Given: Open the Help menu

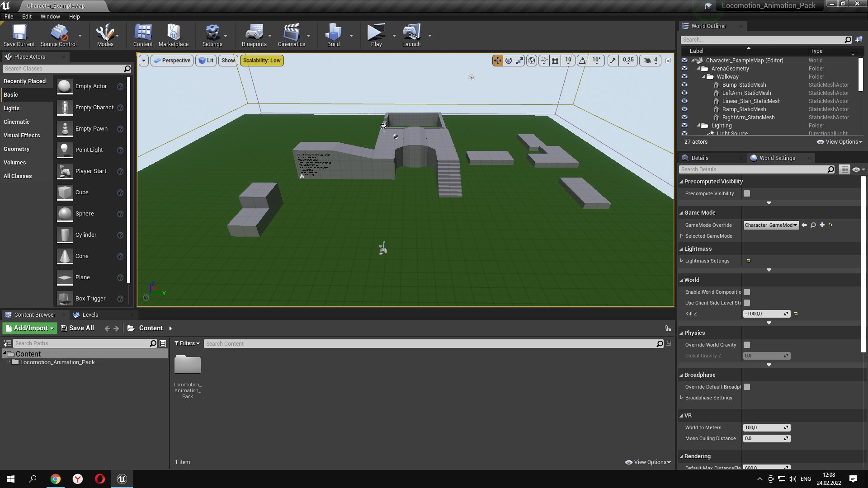Looking at the screenshot, I should 74,16.
